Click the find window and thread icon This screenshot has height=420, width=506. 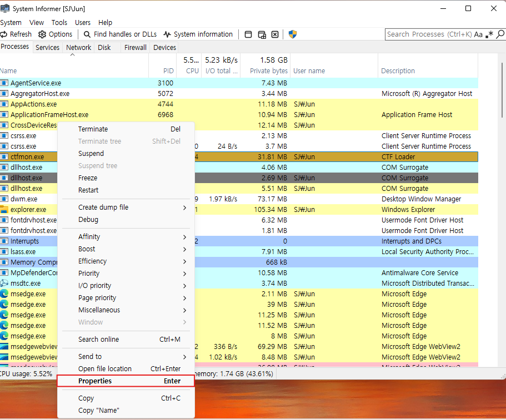[262, 34]
